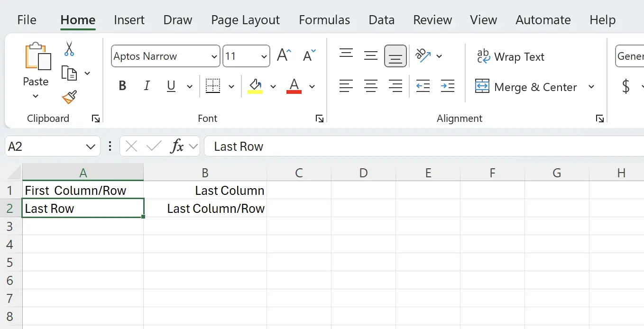Switch to the Formulas ribbon tab
The height and width of the screenshot is (329, 644).
click(324, 20)
